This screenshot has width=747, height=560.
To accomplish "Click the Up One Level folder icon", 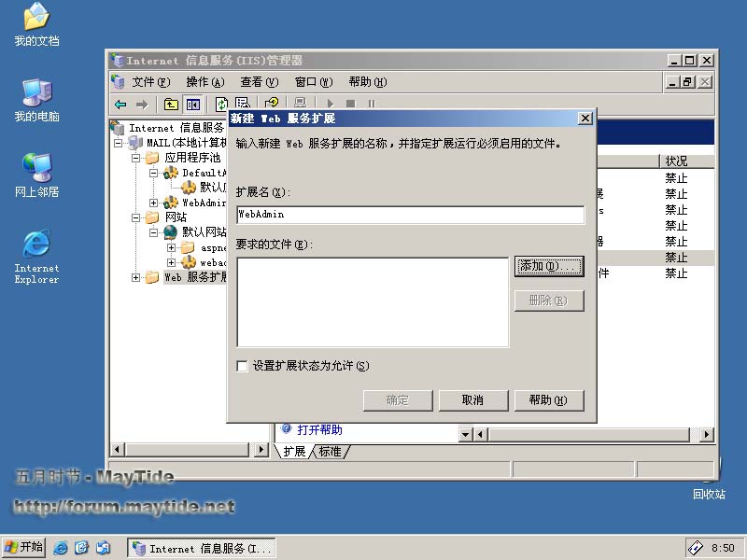I will 171,105.
